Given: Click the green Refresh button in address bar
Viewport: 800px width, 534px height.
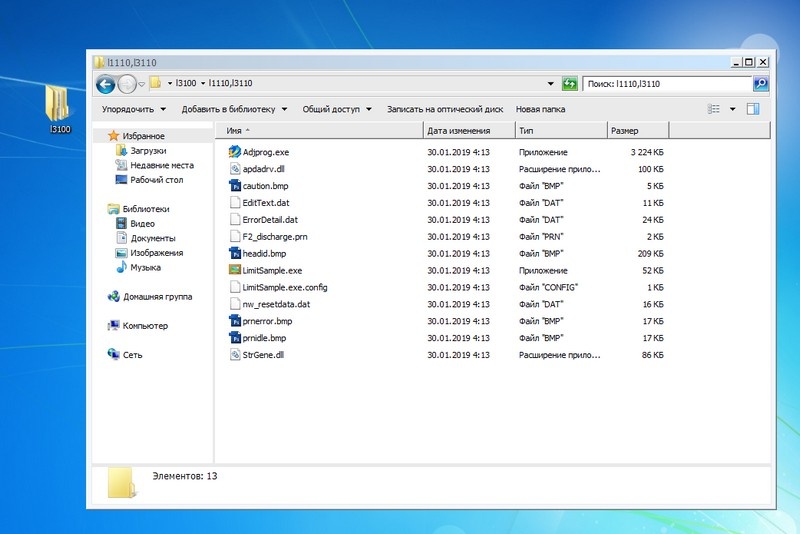Looking at the screenshot, I should pyautogui.click(x=569, y=84).
